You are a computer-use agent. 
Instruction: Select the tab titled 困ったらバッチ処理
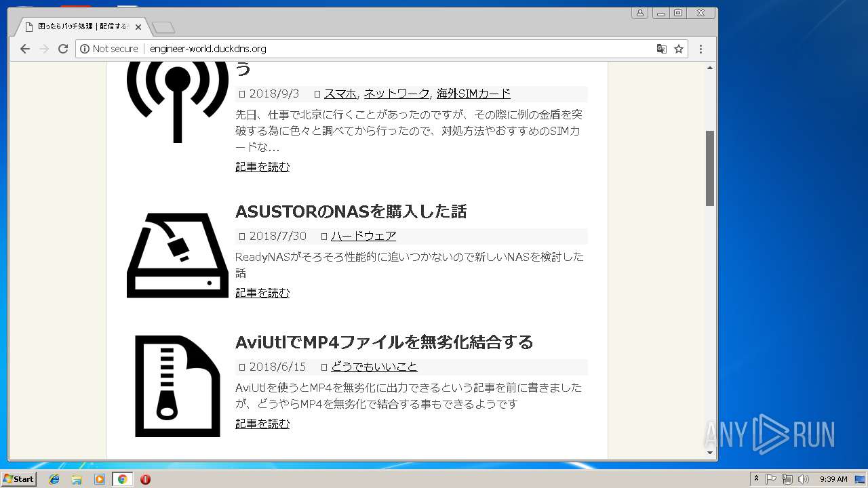point(83,27)
